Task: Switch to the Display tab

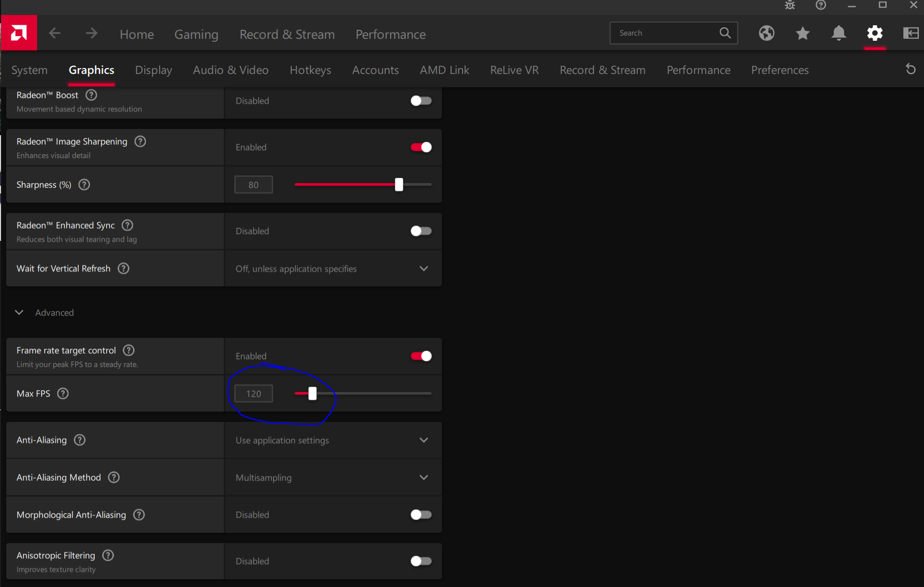Action: pos(154,70)
